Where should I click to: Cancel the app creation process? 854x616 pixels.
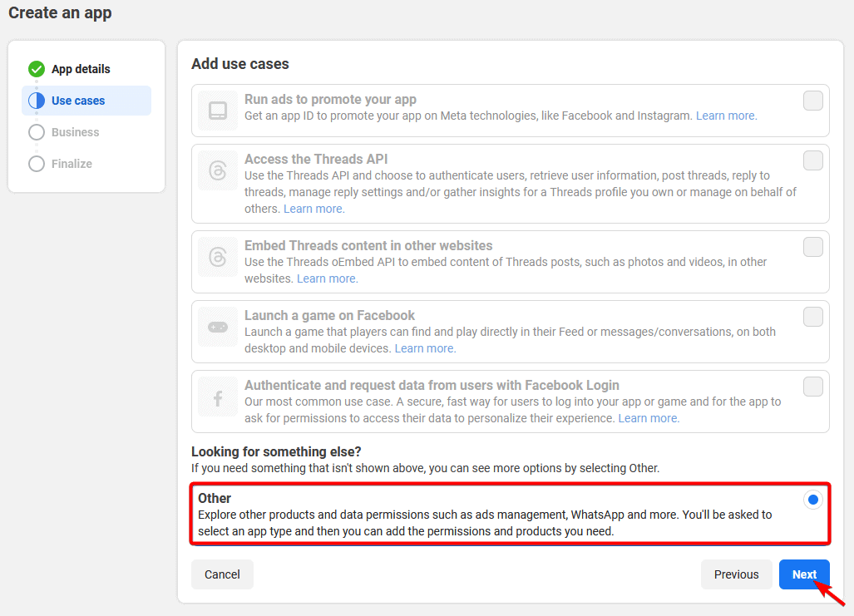(x=222, y=574)
